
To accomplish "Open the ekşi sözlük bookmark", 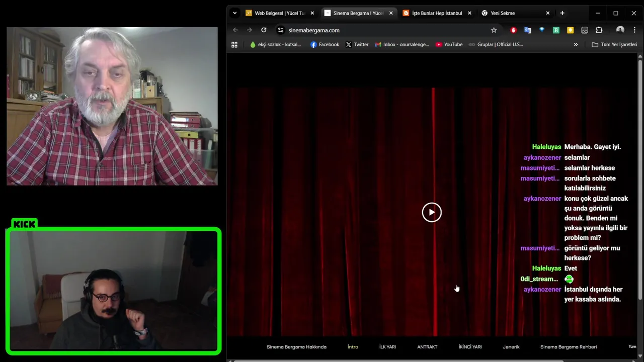I will pos(276,44).
